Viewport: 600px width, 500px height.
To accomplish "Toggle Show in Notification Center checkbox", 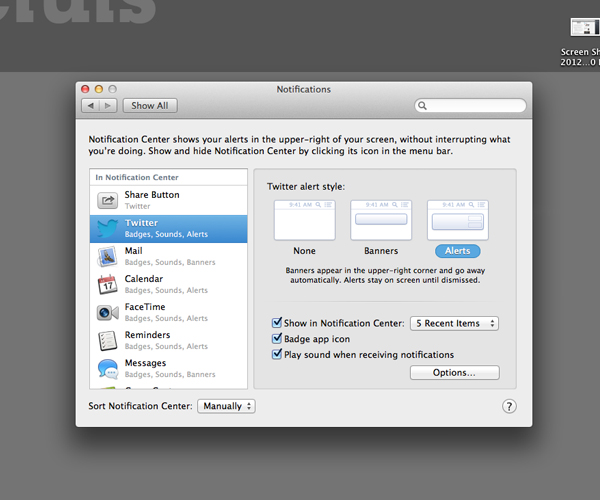I will coord(277,322).
